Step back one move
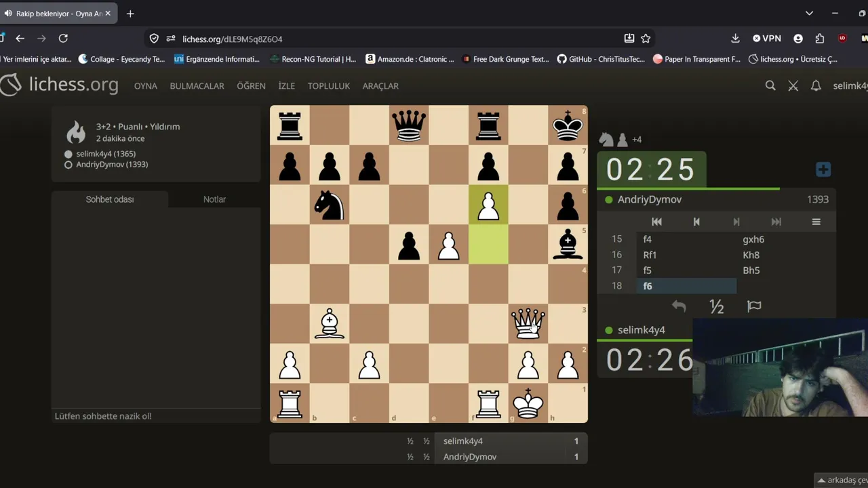Image resolution: width=868 pixels, height=488 pixels. click(x=696, y=222)
